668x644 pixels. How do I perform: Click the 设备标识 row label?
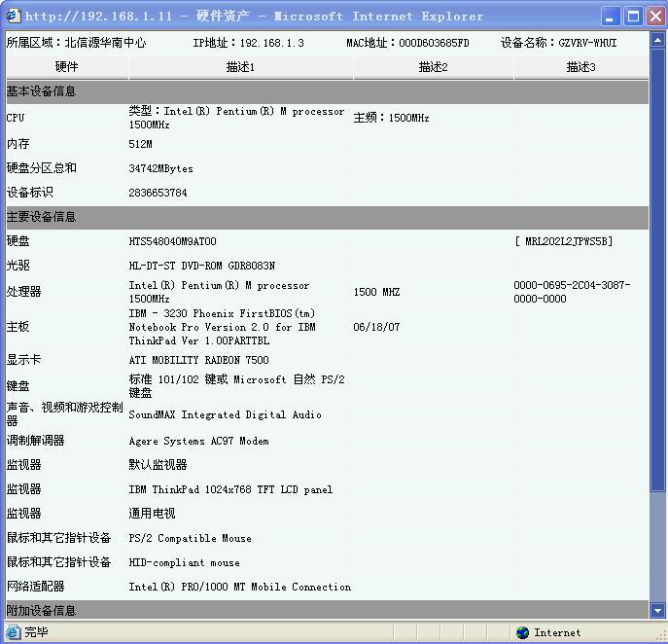[30, 193]
